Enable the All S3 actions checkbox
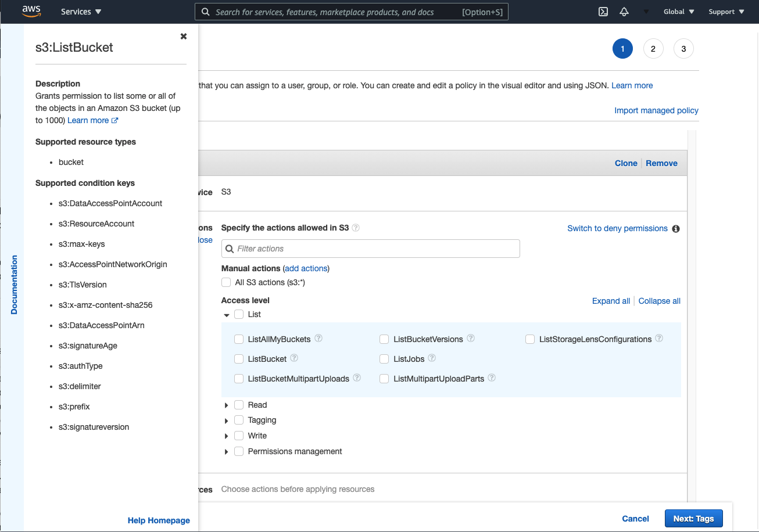The image size is (759, 532). point(226,282)
